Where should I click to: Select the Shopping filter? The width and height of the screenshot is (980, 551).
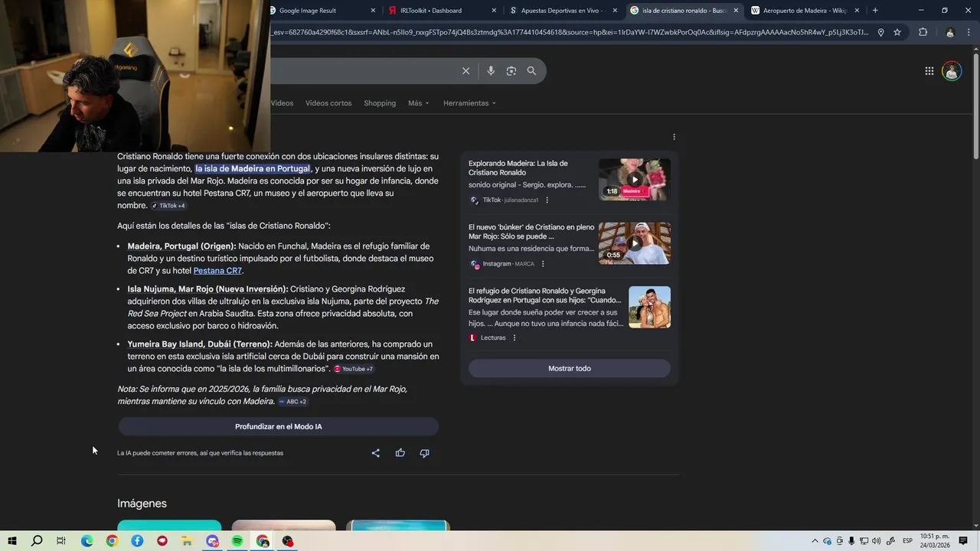380,103
